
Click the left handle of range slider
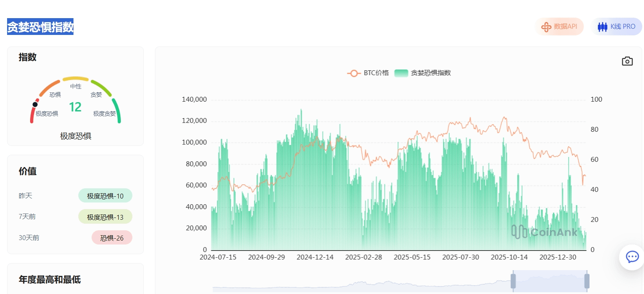[x=513, y=281]
